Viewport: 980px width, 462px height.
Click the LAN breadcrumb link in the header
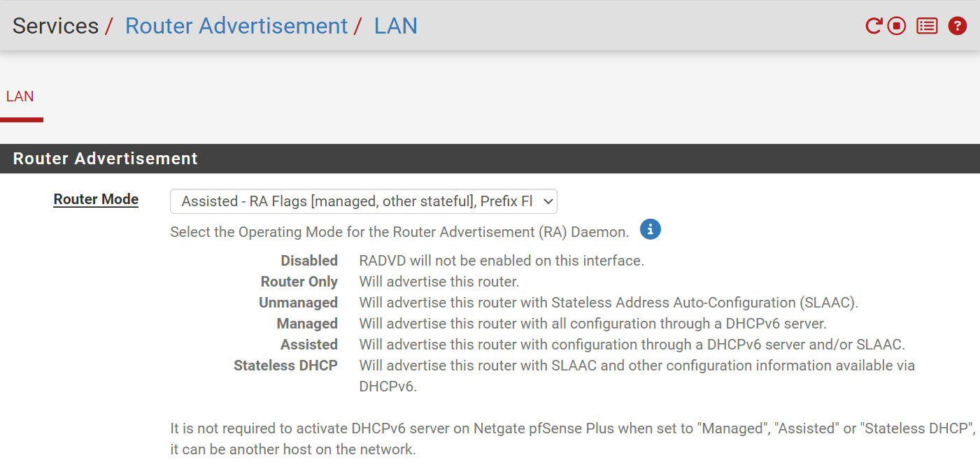click(395, 26)
